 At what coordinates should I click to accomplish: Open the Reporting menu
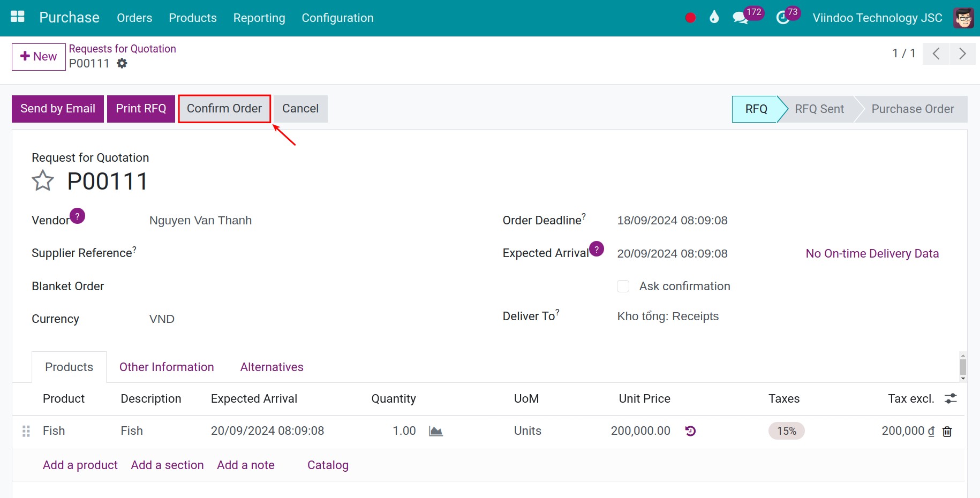coord(259,18)
